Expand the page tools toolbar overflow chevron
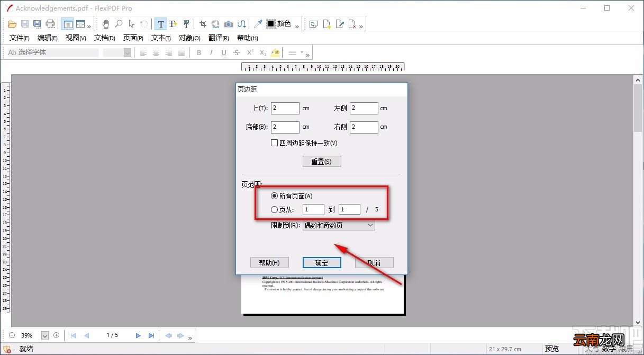Image resolution: width=644 pixels, height=355 pixels. pos(361,26)
